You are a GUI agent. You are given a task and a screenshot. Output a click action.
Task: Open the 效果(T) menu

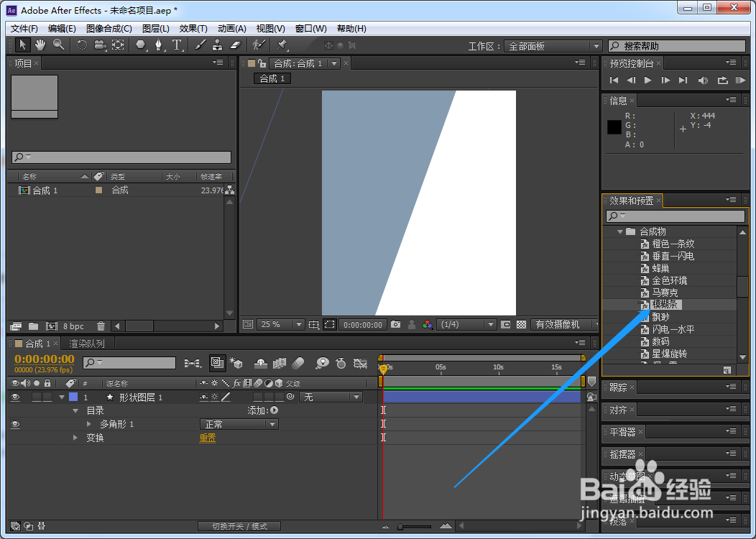coord(193,29)
